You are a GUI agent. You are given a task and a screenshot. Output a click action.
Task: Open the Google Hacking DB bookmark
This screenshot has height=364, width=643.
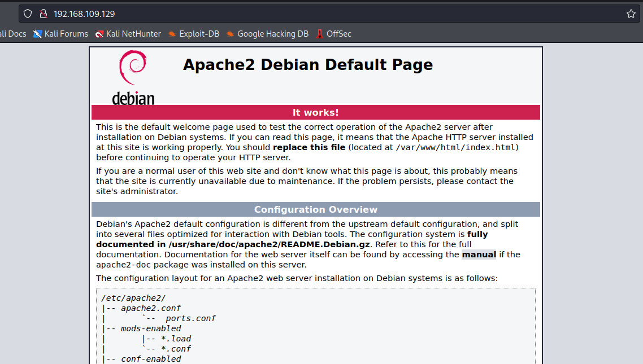[267, 34]
